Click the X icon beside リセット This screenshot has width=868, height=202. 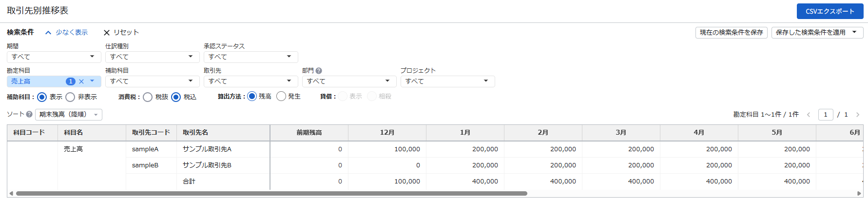[x=106, y=33]
